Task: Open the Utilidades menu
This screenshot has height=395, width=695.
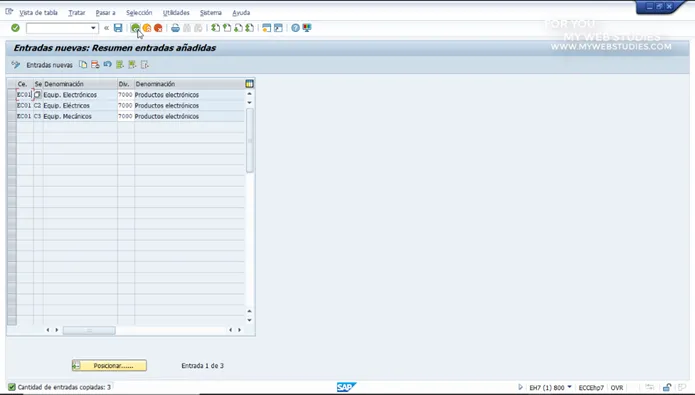Action: pos(176,13)
